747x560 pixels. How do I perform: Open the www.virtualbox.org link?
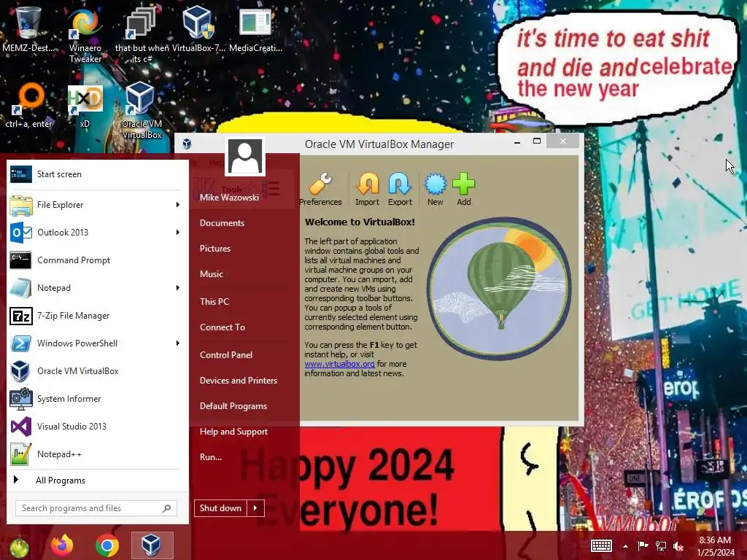pyautogui.click(x=339, y=364)
